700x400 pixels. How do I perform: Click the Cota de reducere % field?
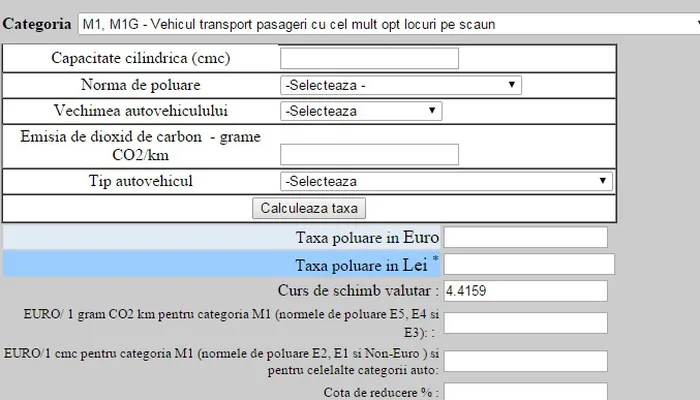point(525,392)
